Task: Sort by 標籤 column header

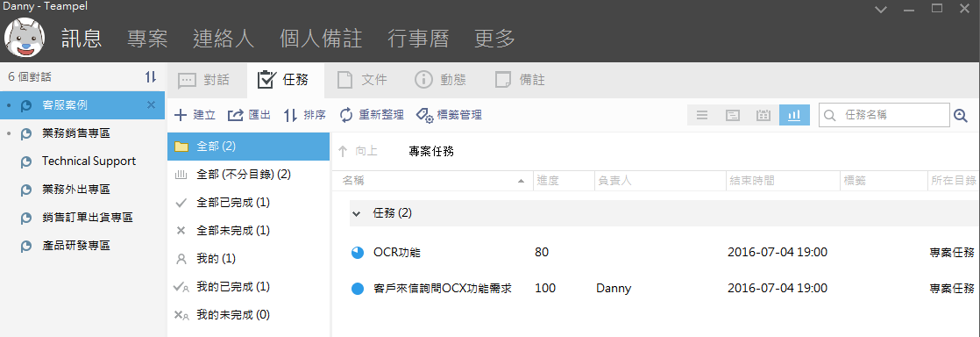Action: click(x=884, y=181)
